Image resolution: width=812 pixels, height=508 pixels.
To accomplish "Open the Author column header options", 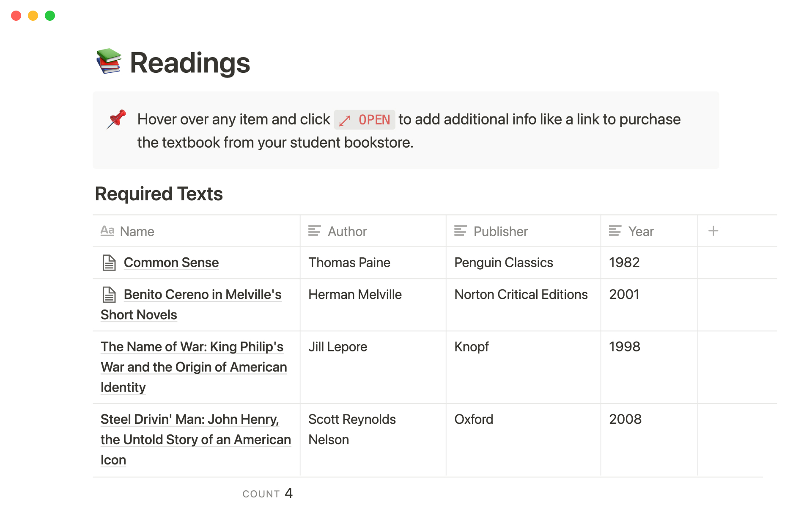I will coord(347,232).
